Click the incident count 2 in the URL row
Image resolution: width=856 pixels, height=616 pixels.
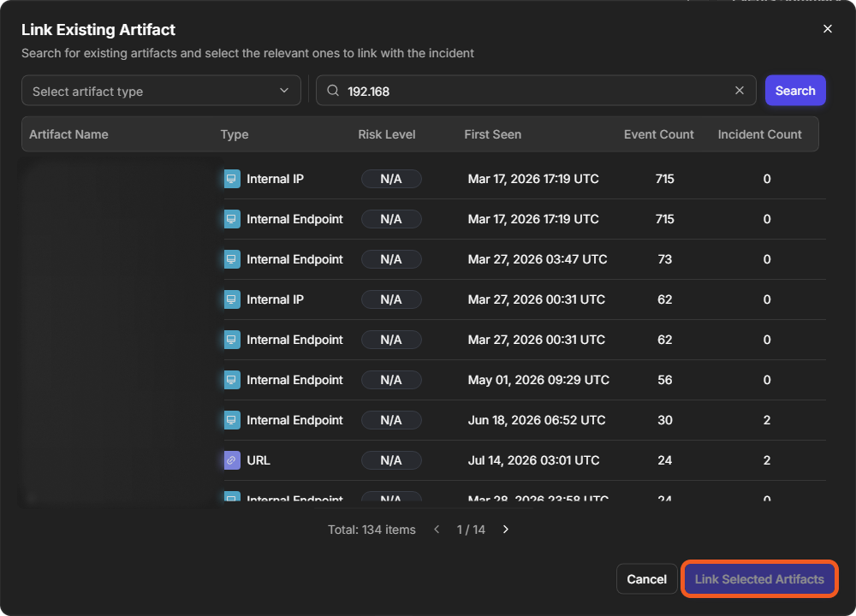(x=766, y=460)
